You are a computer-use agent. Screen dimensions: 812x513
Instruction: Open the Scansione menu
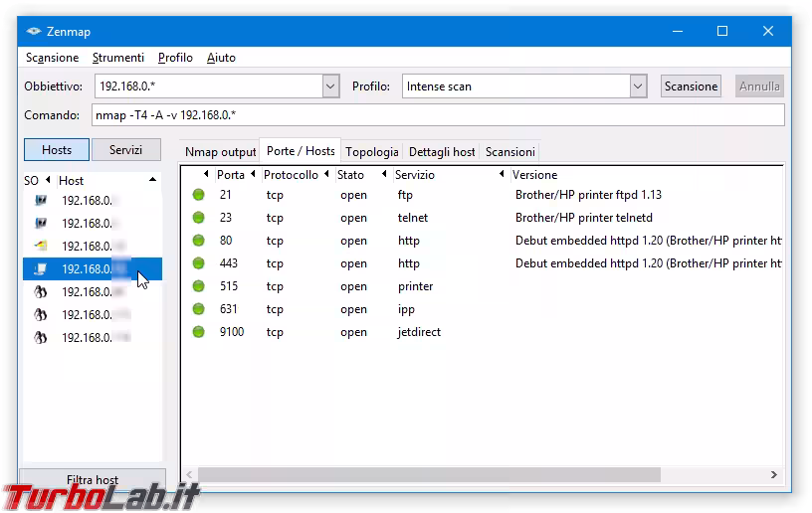point(53,58)
